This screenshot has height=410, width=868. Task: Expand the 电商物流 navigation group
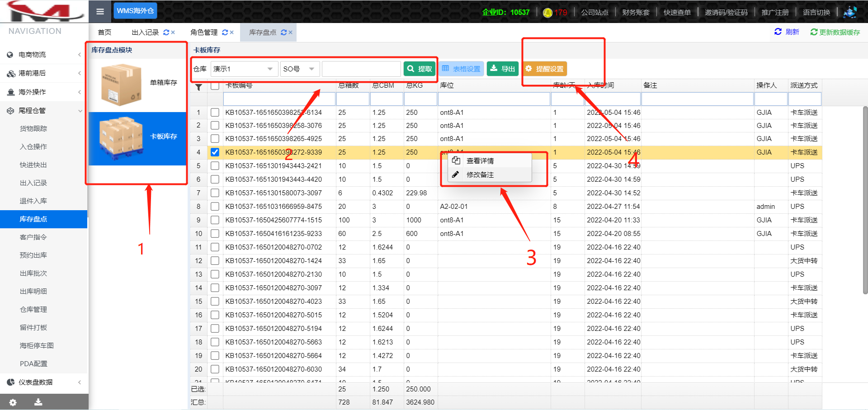coord(44,55)
